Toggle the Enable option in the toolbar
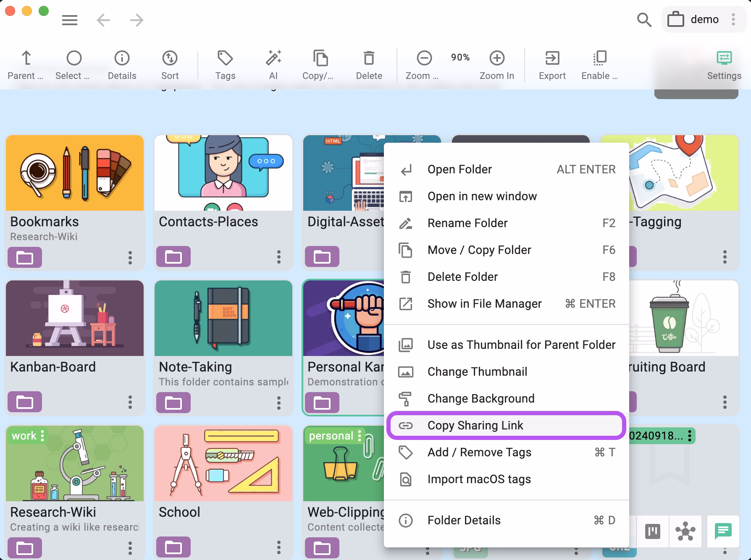Viewport: 751px width, 560px height. 599,63
